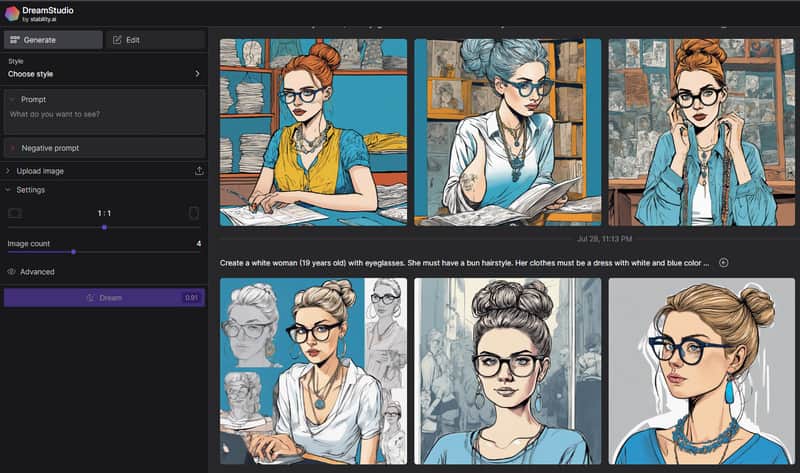Click the plus icon beside the prompt text
Screen dimensions: 800x473
[x=723, y=262]
